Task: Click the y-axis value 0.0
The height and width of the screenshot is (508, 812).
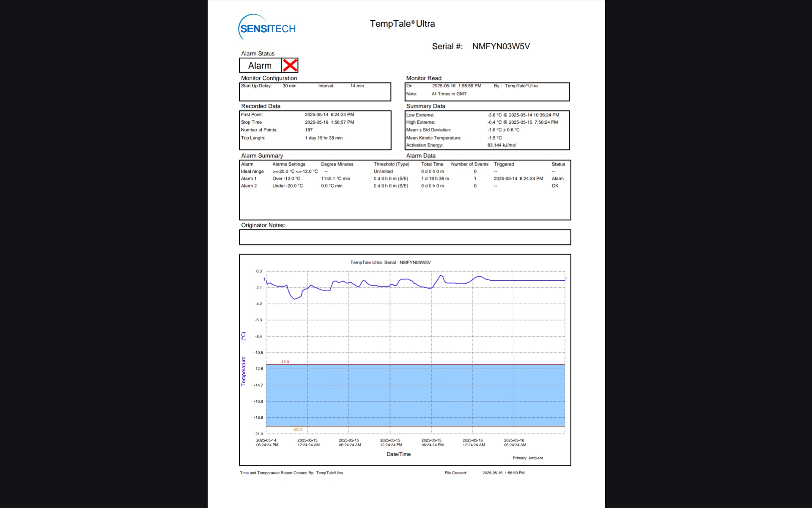Action: (259, 271)
